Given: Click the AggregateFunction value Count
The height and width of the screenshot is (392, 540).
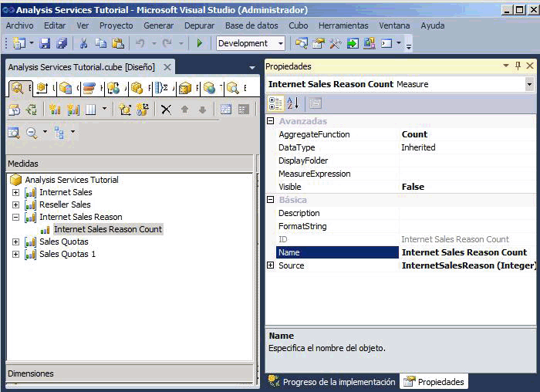Looking at the screenshot, I should (x=467, y=134).
